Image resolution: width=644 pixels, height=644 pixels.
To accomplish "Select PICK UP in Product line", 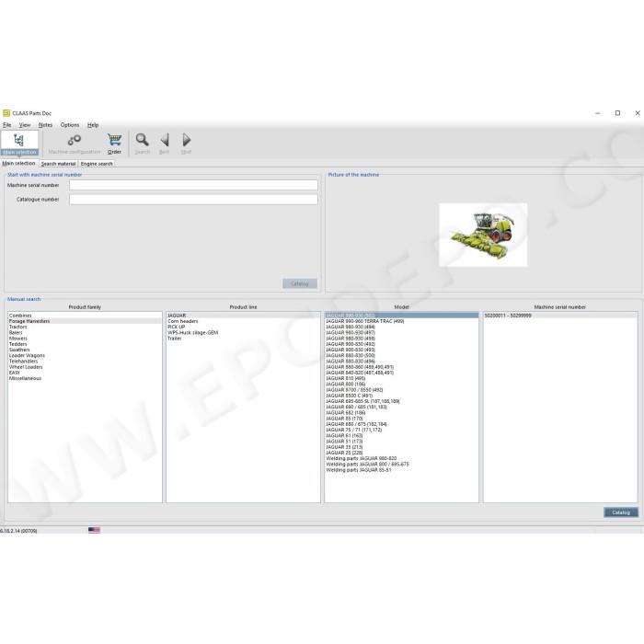I will pyautogui.click(x=243, y=327).
